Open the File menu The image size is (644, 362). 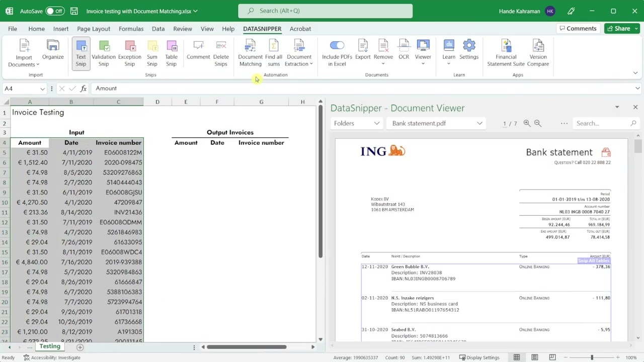click(x=12, y=29)
